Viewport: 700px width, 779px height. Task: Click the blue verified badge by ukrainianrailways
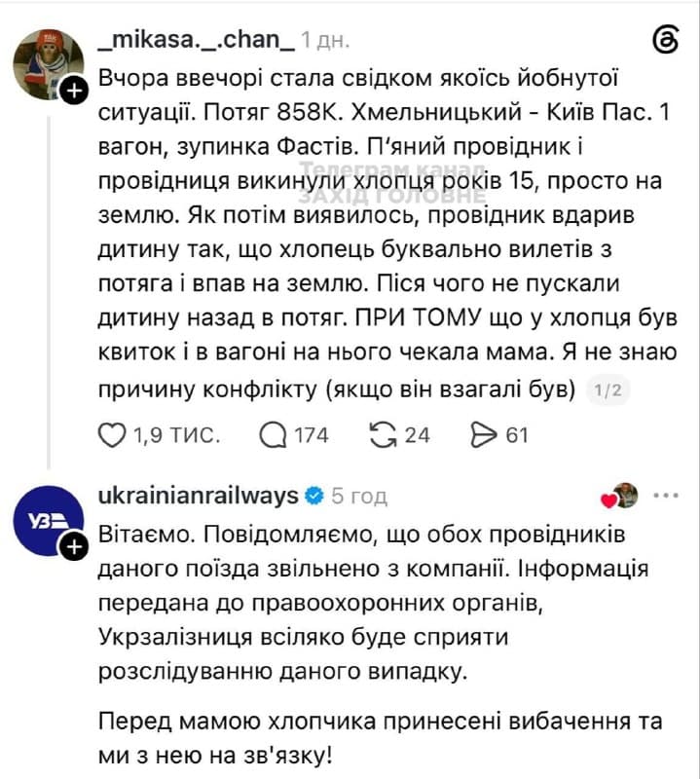point(314,496)
